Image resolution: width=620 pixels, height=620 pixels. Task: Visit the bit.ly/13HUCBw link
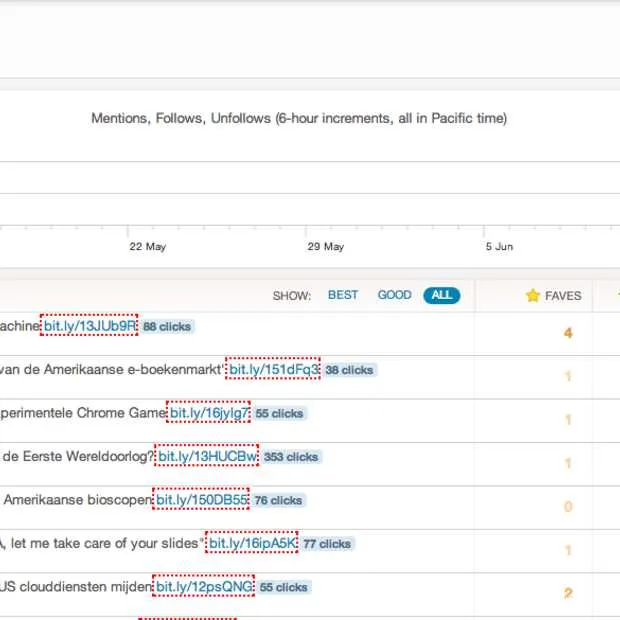pyautogui.click(x=207, y=456)
